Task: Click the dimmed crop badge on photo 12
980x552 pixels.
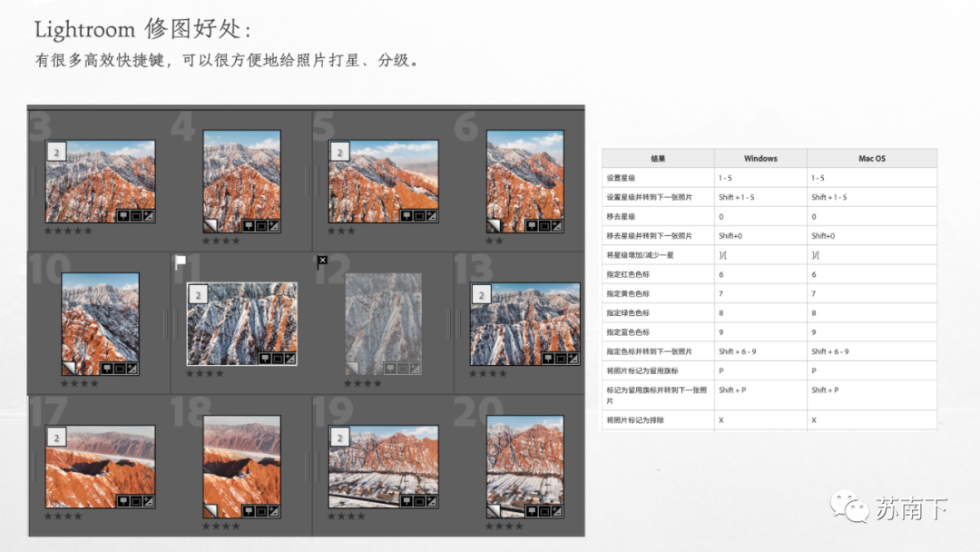Action: tap(403, 369)
